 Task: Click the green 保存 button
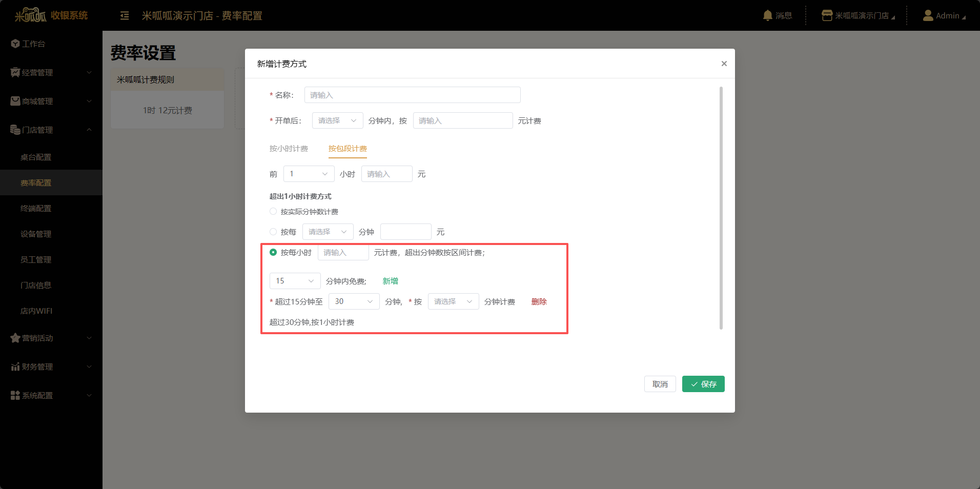[703, 384]
